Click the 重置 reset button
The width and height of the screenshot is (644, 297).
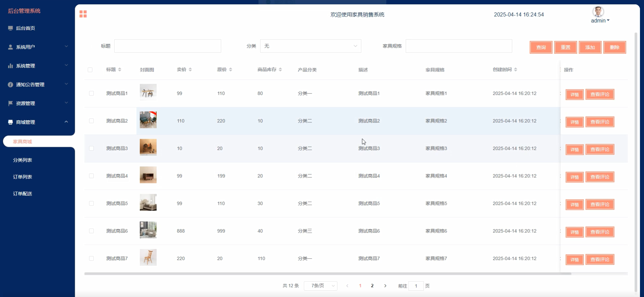(566, 47)
